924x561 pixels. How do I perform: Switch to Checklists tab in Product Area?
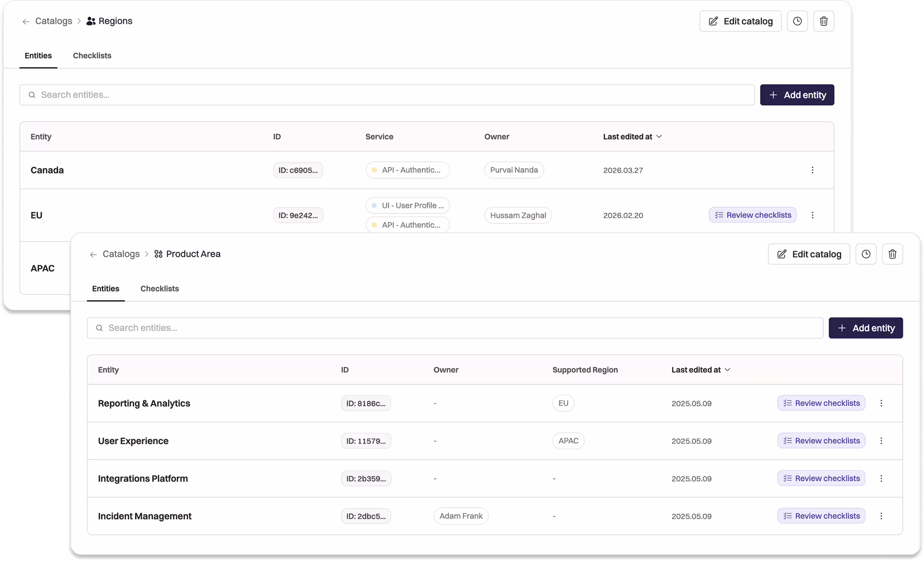[x=159, y=289]
